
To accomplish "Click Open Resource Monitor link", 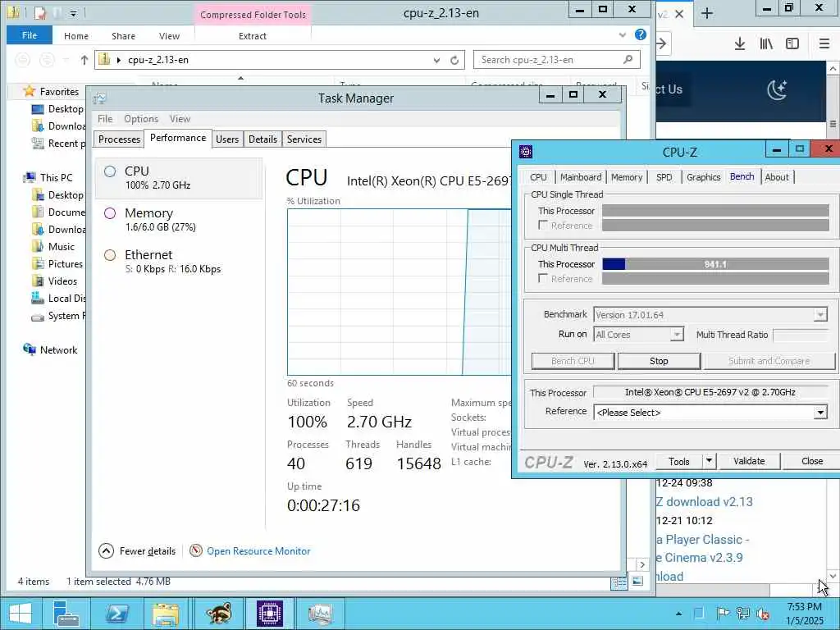I will click(258, 550).
